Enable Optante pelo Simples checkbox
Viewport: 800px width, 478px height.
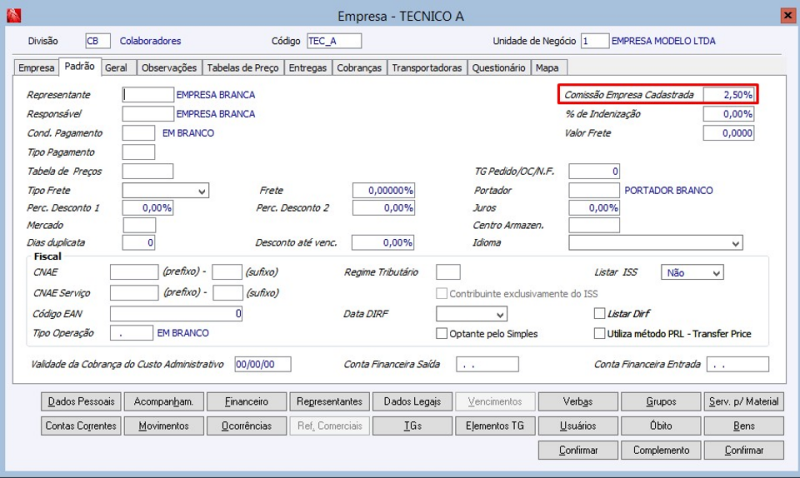[441, 334]
